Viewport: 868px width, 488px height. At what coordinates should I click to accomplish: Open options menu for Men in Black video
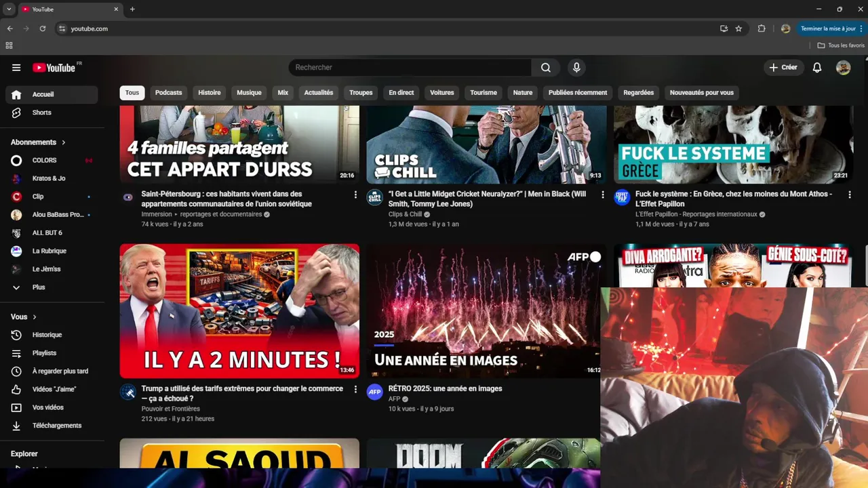(x=603, y=195)
